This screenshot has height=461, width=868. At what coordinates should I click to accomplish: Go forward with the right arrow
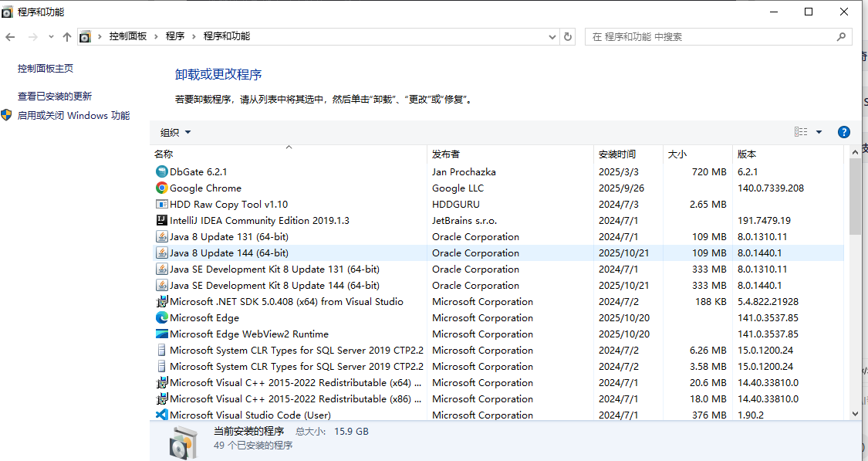point(32,36)
